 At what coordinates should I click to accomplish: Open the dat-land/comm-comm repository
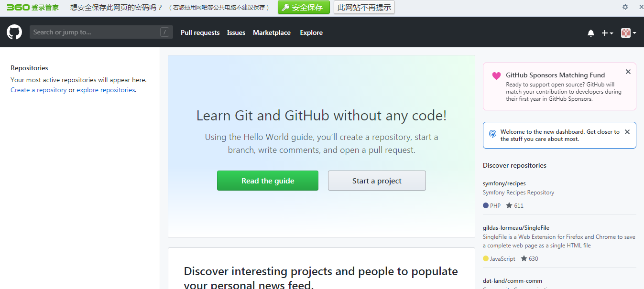coord(513,281)
